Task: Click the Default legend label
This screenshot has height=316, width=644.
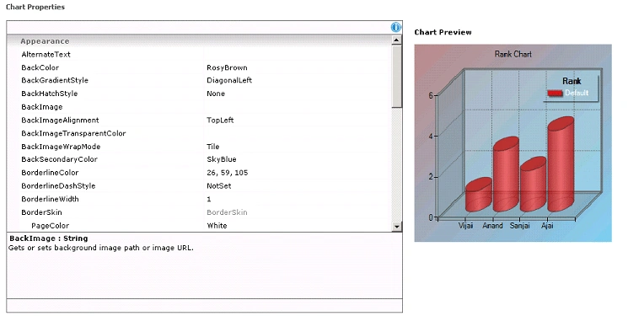Action: [577, 94]
